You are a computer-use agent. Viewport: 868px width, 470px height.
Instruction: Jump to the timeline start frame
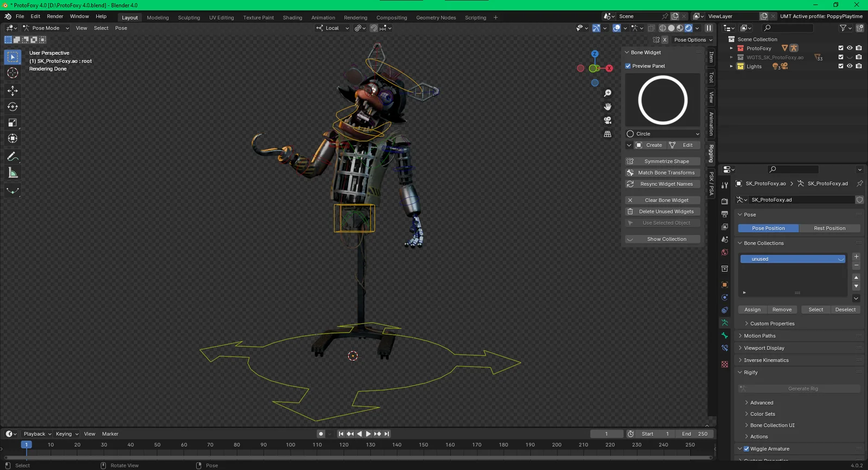pos(341,434)
